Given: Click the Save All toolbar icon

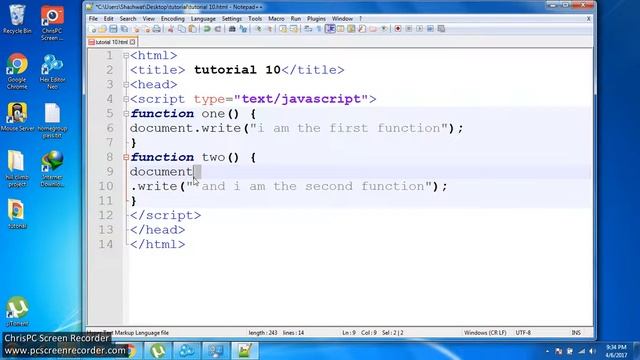Looking at the screenshot, I should coord(124,29).
